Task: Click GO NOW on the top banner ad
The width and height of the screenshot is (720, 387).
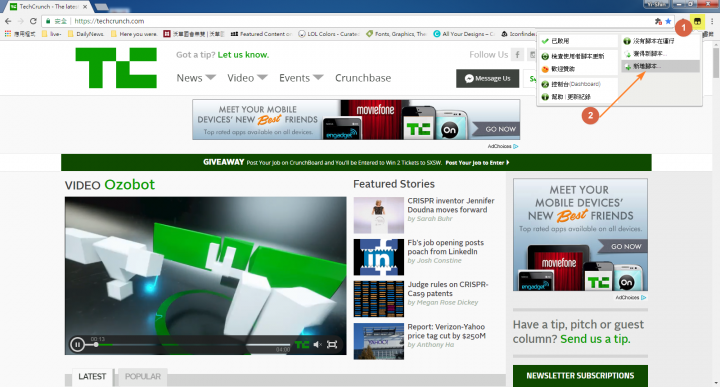Action: point(496,129)
